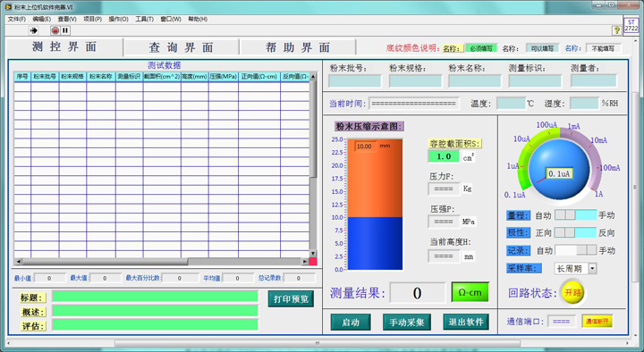Click the VI connector icon at top right
This screenshot has width=644, height=352.
[x=631, y=25]
